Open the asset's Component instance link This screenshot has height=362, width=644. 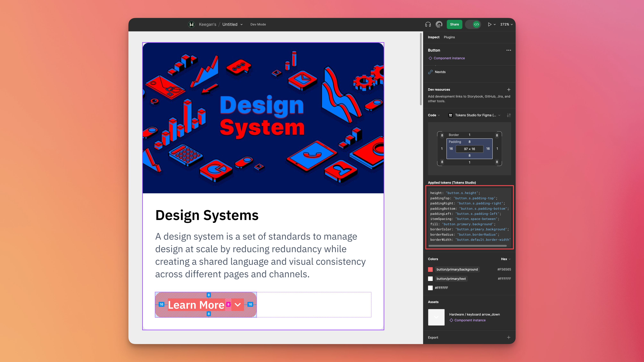pyautogui.click(x=470, y=320)
